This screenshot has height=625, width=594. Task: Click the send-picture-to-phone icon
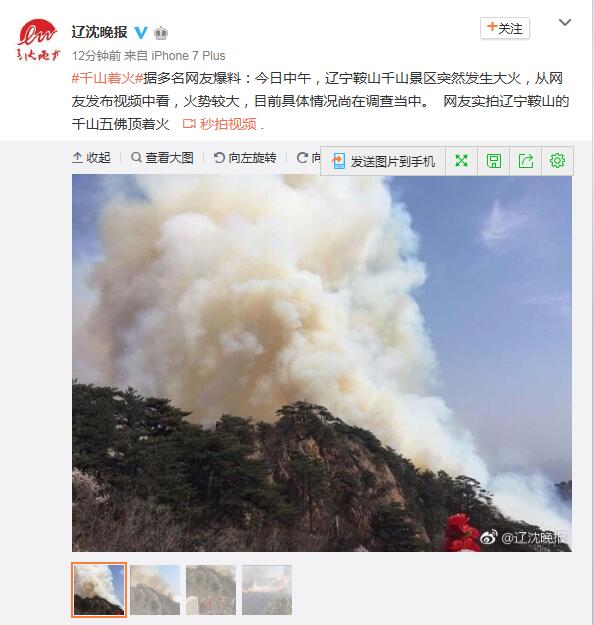point(338,161)
